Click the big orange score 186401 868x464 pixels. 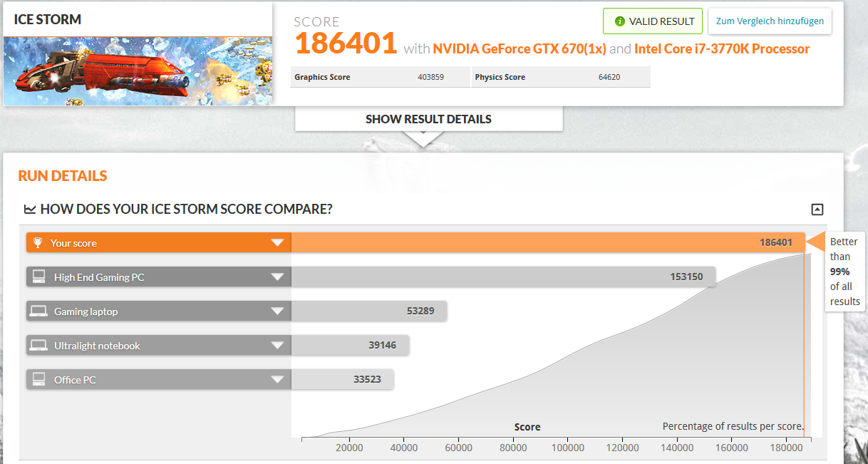[346, 43]
